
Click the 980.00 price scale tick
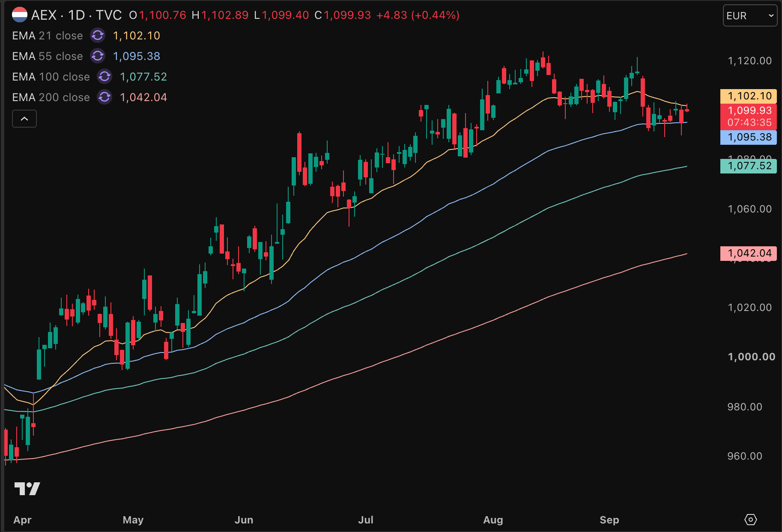tap(745, 407)
